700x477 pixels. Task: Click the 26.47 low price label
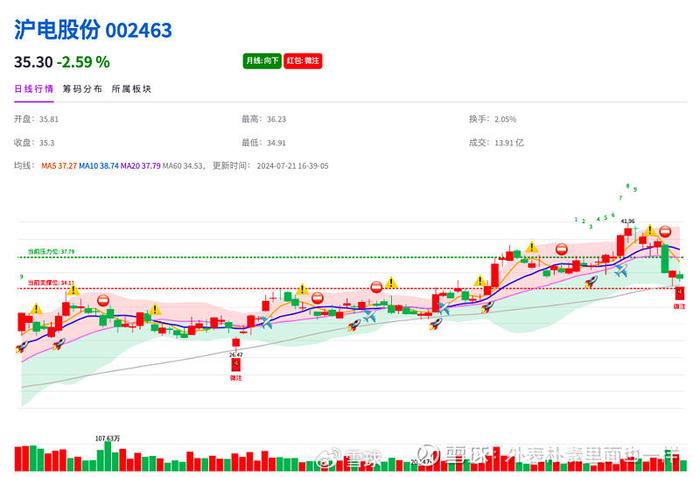pyautogui.click(x=236, y=355)
